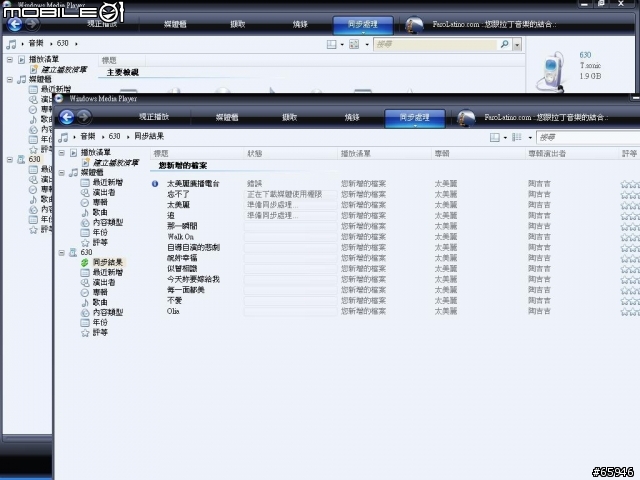Click 同步結果 breadcrumb in front window
The image size is (640, 480).
(x=149, y=136)
